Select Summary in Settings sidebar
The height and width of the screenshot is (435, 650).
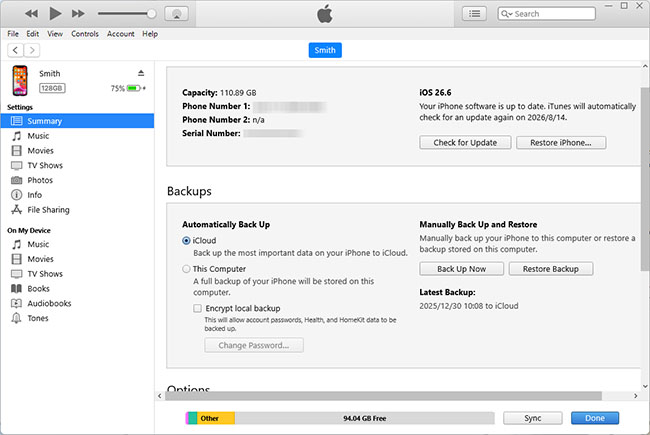[77, 121]
